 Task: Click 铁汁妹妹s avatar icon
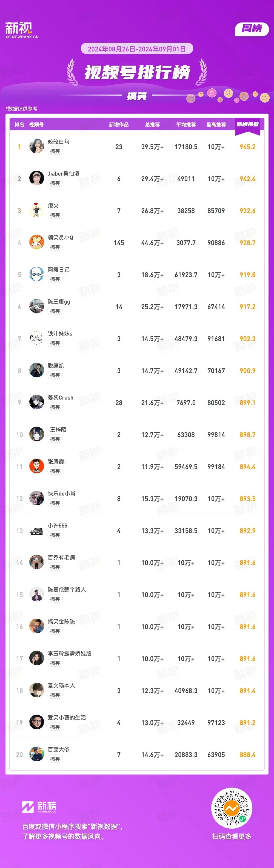[x=36, y=338]
